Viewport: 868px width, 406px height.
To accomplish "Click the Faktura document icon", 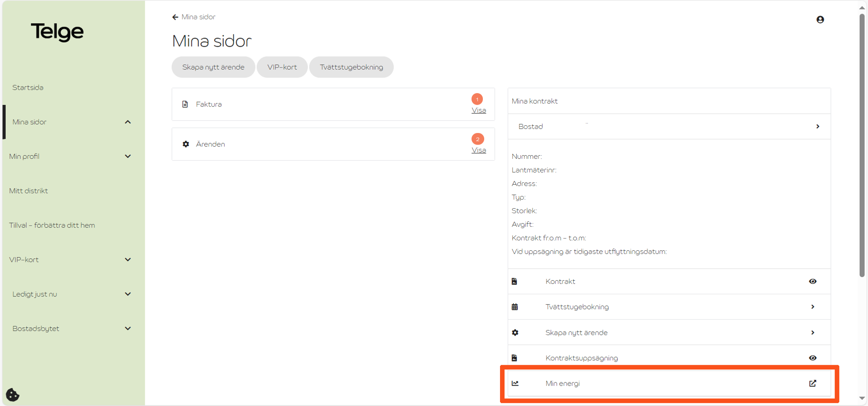I will coord(185,104).
